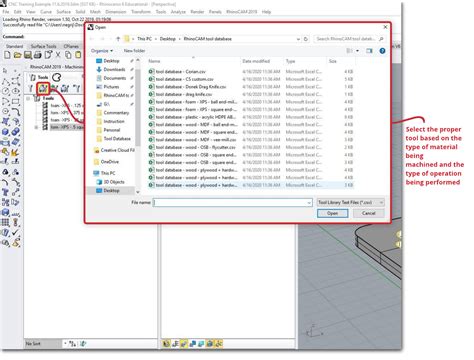This screenshot has height=360, width=474.
Task: Click the Refresh icon beside address bar
Action: (306, 39)
